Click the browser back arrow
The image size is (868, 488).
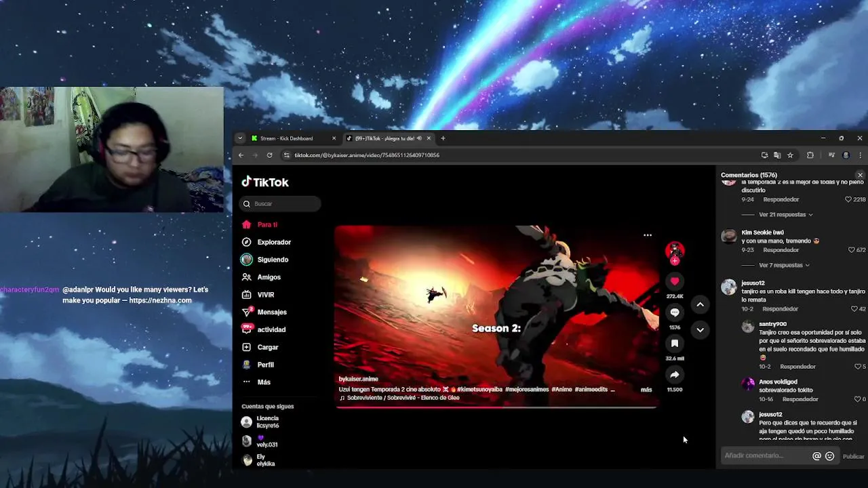(241, 155)
